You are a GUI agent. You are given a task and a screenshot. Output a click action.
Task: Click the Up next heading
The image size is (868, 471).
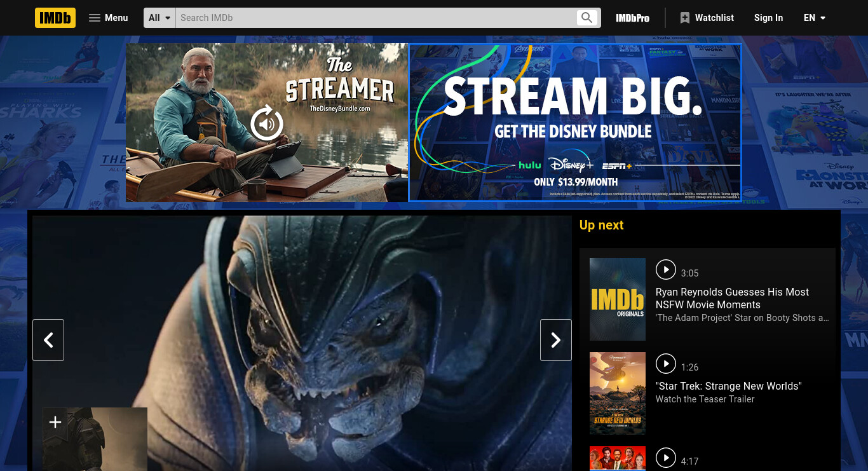click(601, 225)
